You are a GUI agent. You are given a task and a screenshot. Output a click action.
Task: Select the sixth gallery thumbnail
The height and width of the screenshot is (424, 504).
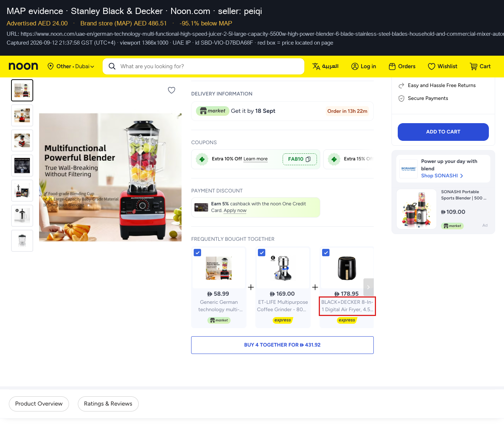[22, 216]
